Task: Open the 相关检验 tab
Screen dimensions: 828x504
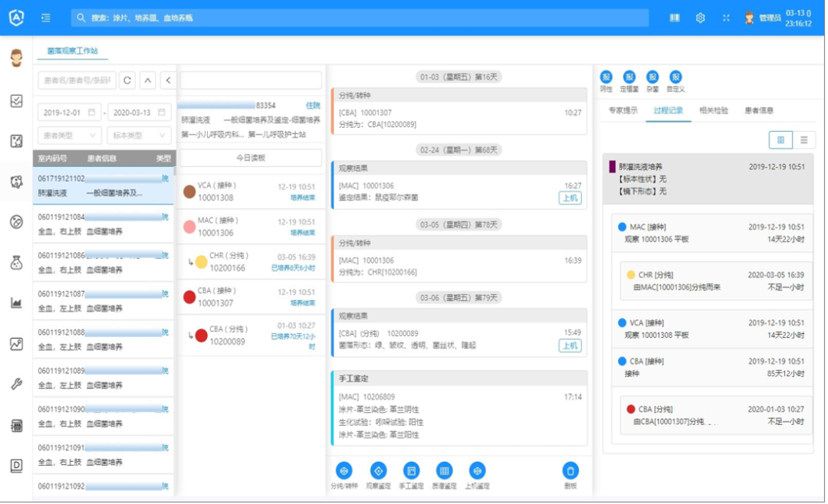Action: [x=713, y=110]
